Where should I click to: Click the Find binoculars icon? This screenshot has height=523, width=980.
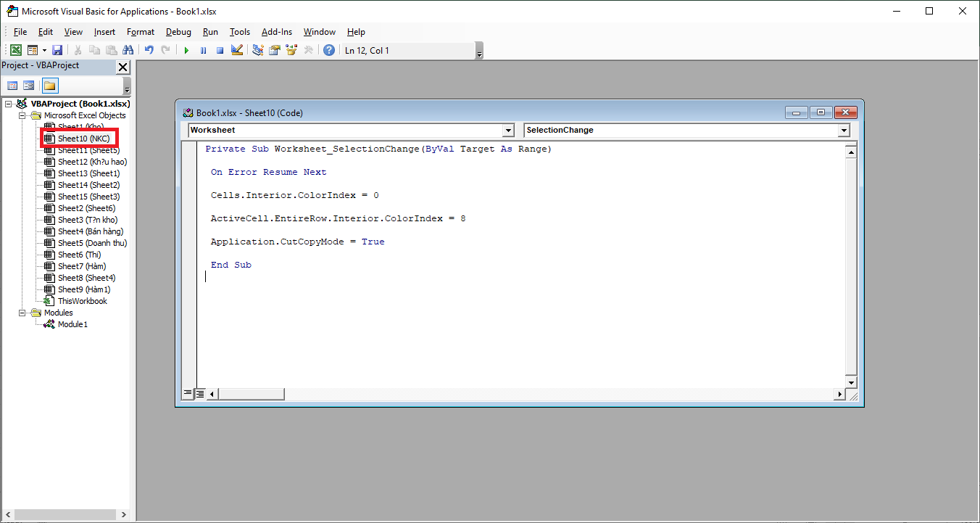[x=128, y=50]
